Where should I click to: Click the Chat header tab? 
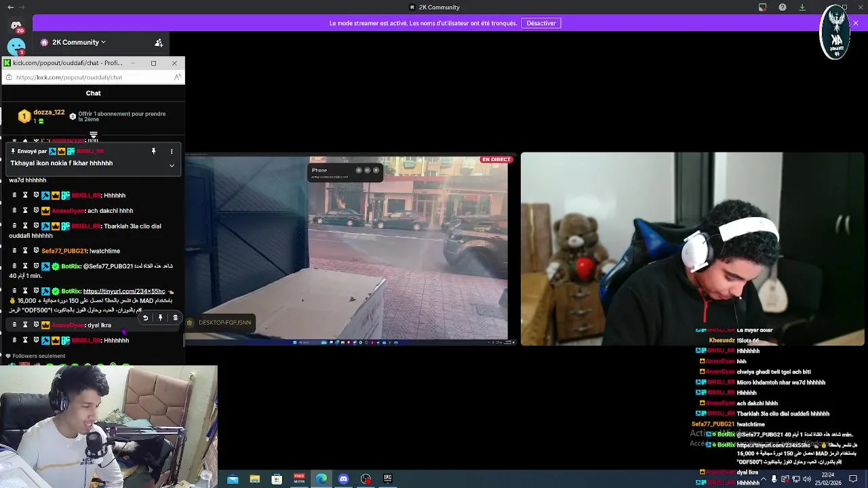click(93, 93)
